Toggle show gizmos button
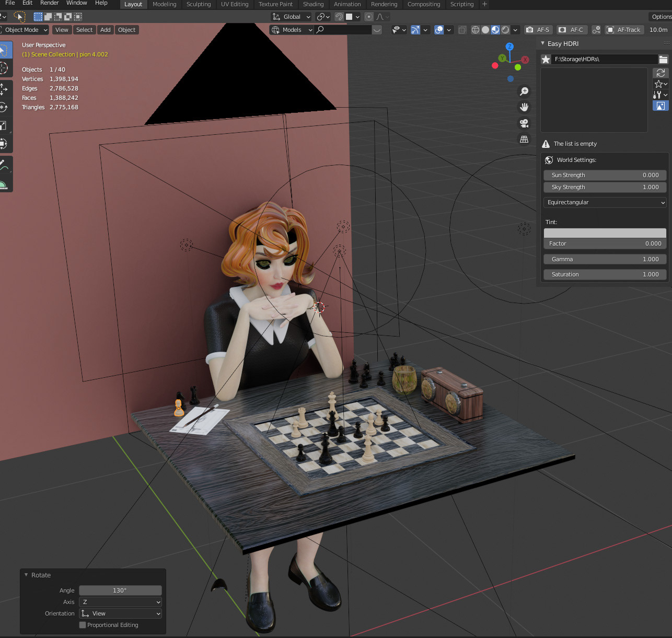672x638 pixels. click(x=415, y=30)
